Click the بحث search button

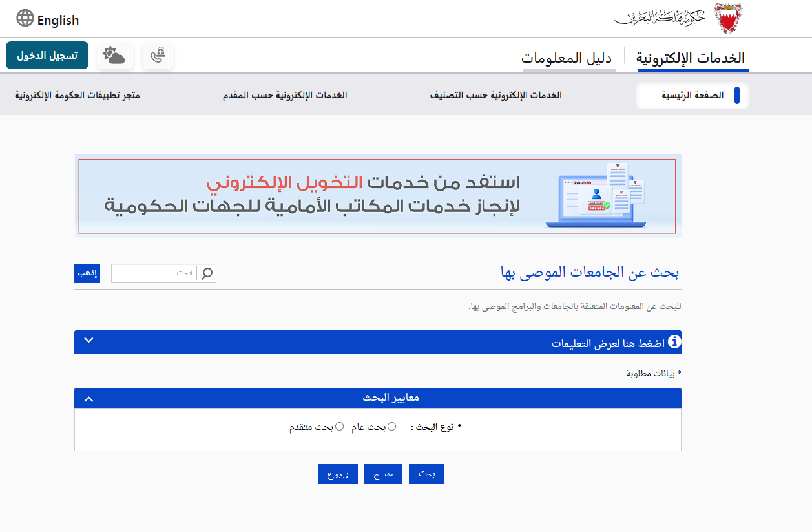(x=426, y=474)
